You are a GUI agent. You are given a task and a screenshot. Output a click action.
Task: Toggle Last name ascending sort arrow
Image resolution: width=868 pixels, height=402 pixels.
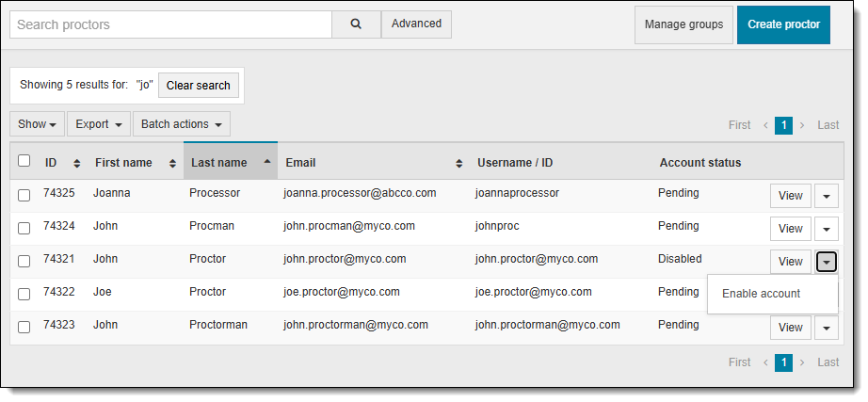tap(267, 162)
